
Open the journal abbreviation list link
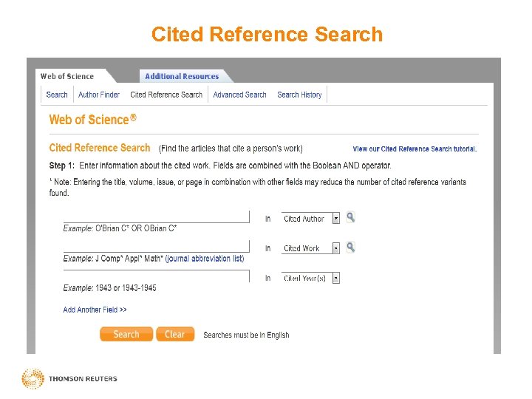205,259
